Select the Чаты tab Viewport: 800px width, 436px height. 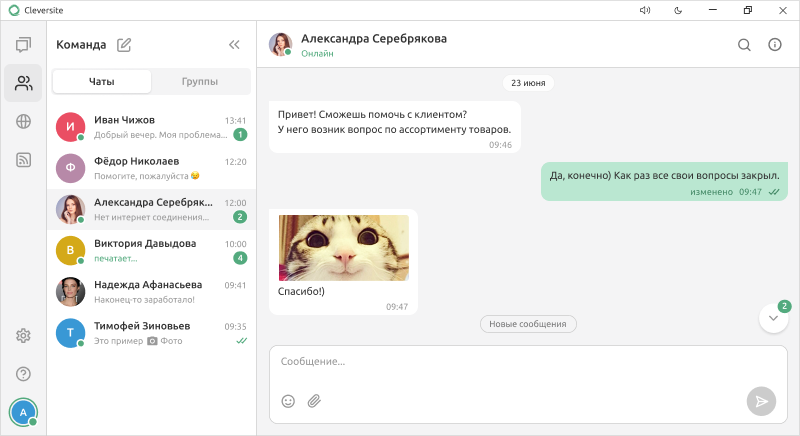[102, 81]
